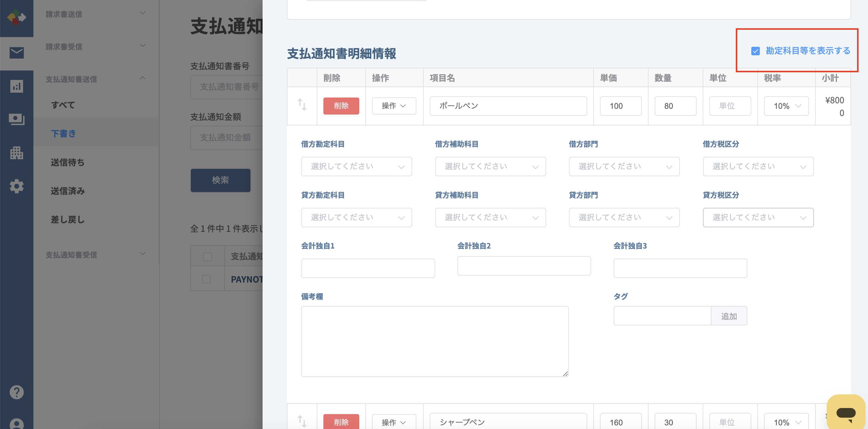This screenshot has width=868, height=429.
Task: Click the 検索 search button
Action: (x=220, y=180)
